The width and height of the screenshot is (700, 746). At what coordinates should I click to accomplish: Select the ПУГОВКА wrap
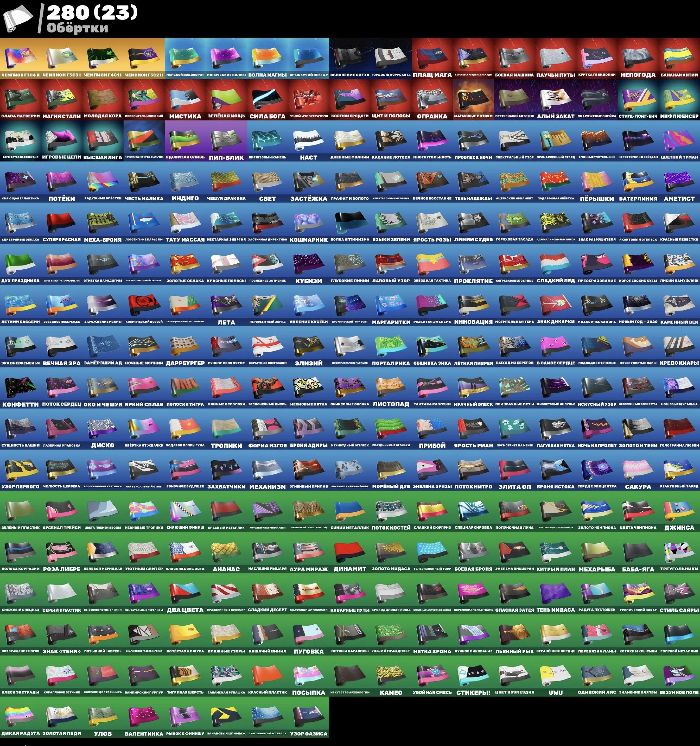tap(309, 634)
